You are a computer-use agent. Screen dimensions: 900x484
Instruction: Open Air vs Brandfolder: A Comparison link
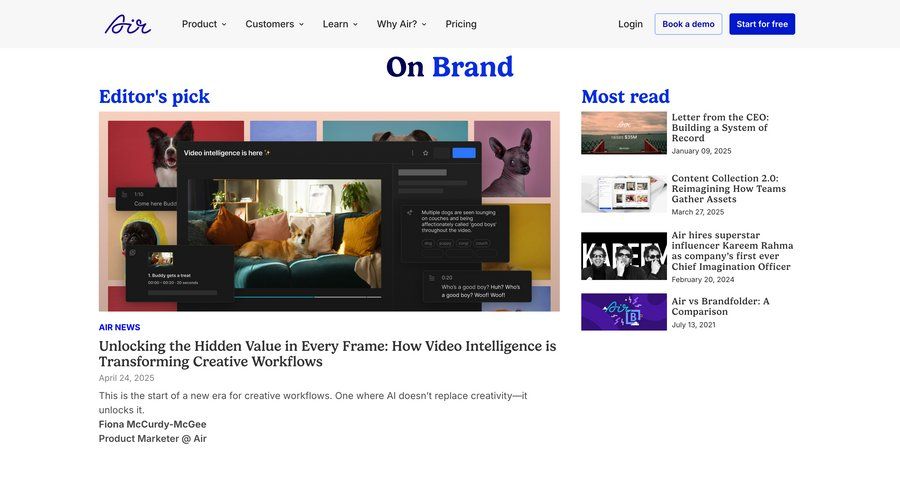720,306
